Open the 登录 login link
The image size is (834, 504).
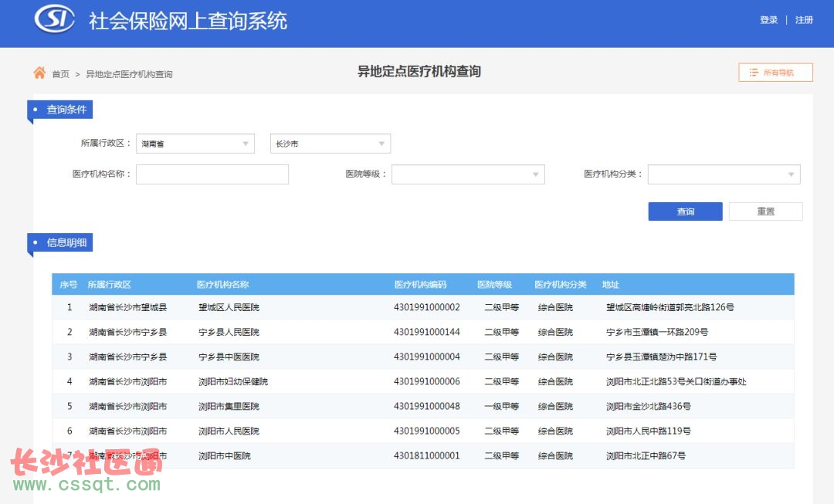pos(768,20)
